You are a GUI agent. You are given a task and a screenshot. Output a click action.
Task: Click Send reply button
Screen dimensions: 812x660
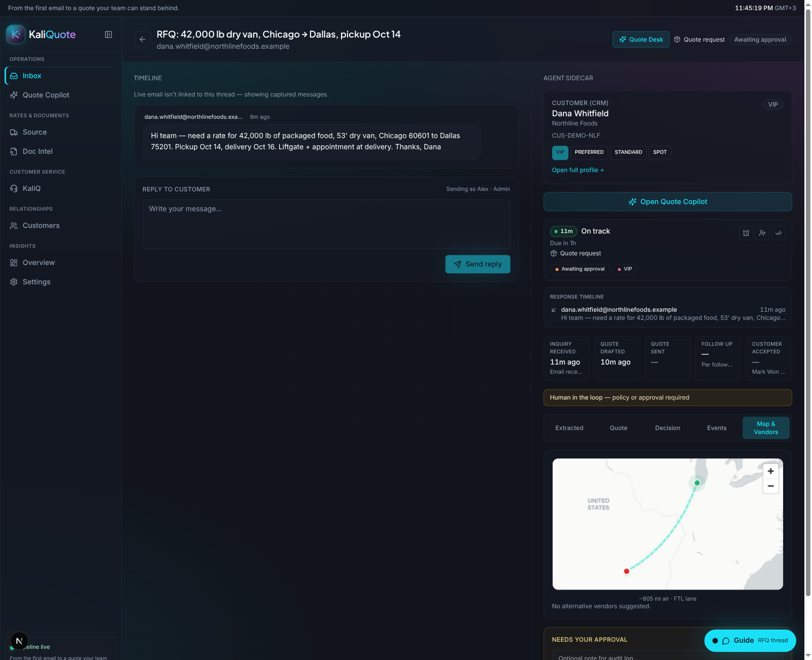coord(478,264)
